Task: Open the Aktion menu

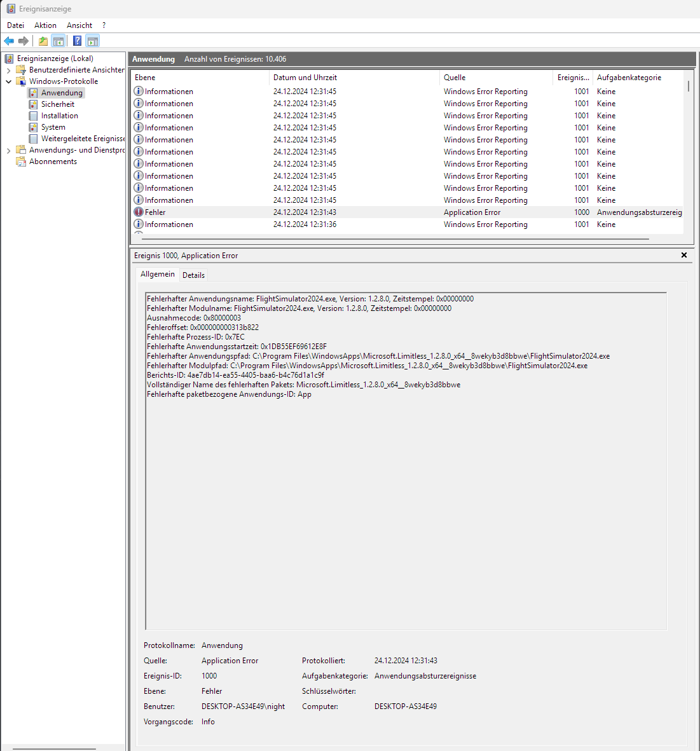Action: 45,25
